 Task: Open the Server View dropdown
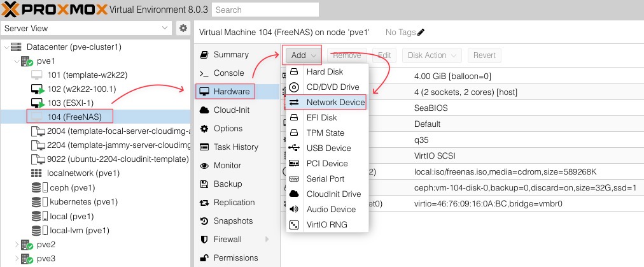[165, 28]
